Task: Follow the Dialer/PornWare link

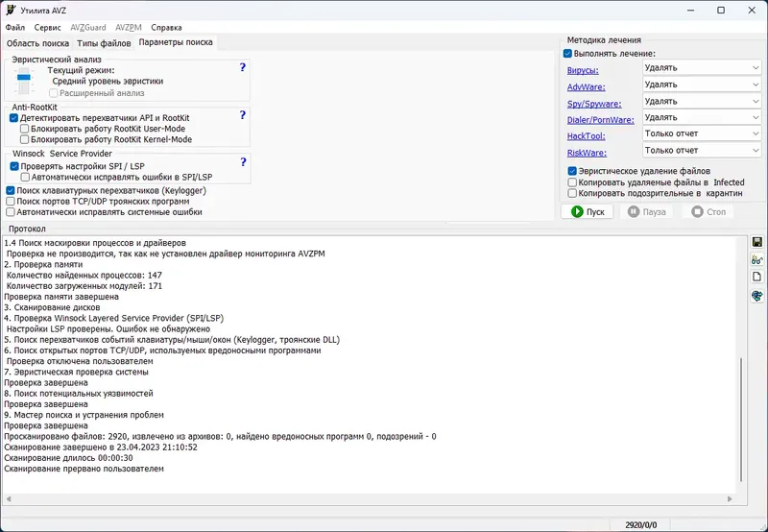Action: coord(601,119)
